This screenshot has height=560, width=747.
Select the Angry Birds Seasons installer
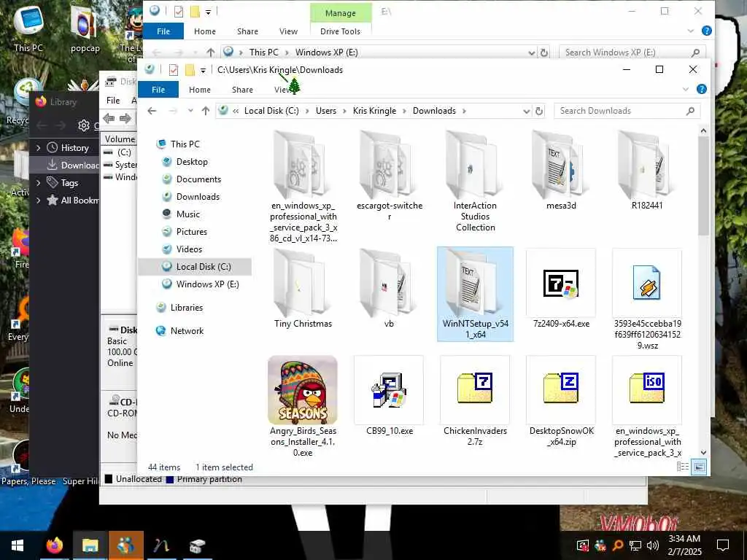click(x=303, y=406)
